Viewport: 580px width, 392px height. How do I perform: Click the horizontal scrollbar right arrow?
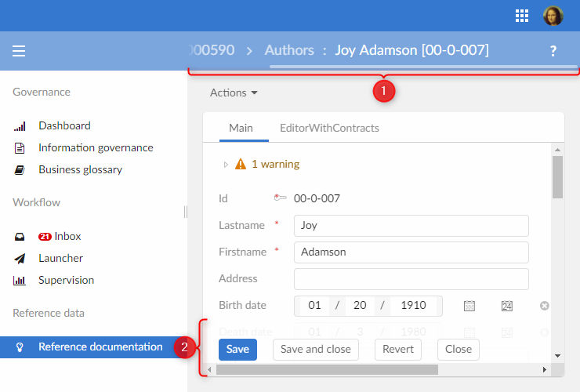click(x=544, y=369)
